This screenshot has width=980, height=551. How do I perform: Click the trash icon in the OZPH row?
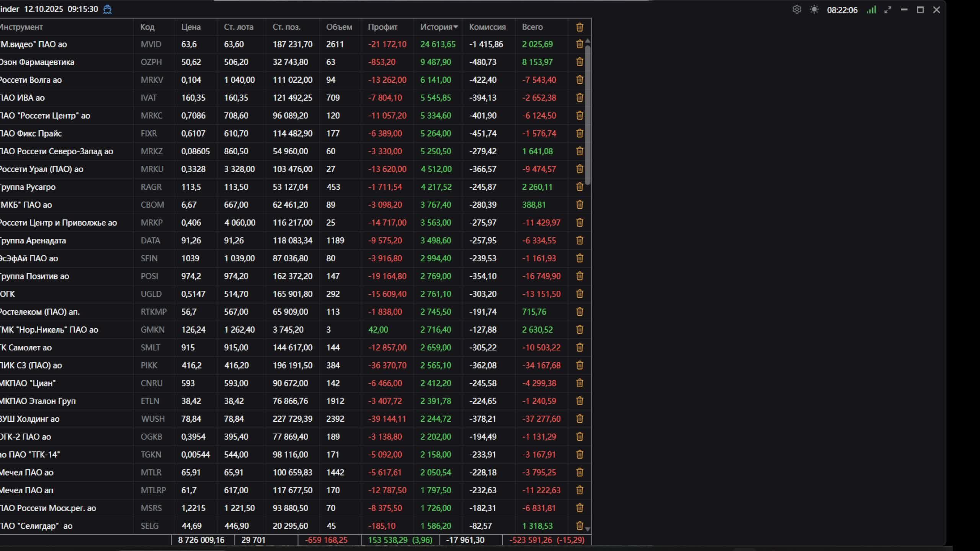(x=580, y=62)
